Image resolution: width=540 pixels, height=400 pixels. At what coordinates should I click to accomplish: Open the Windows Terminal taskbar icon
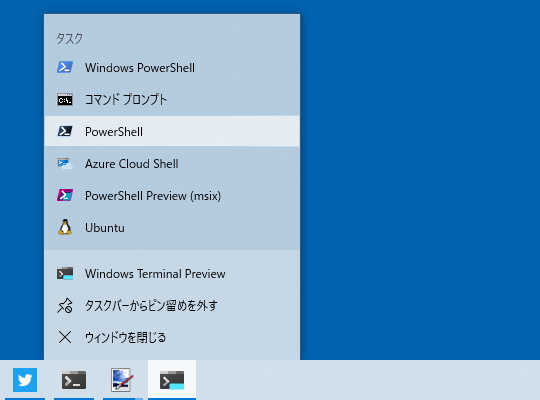point(74,380)
